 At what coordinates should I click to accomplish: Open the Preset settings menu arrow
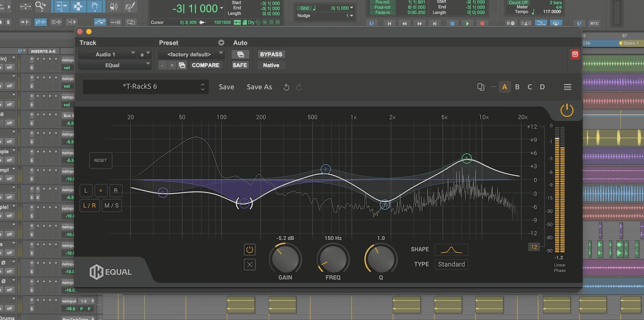pyautogui.click(x=221, y=43)
